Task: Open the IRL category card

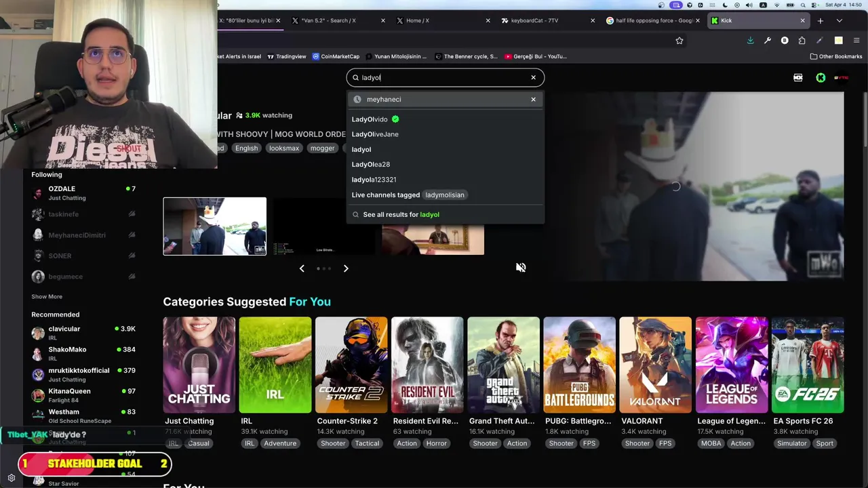Action: [275, 365]
